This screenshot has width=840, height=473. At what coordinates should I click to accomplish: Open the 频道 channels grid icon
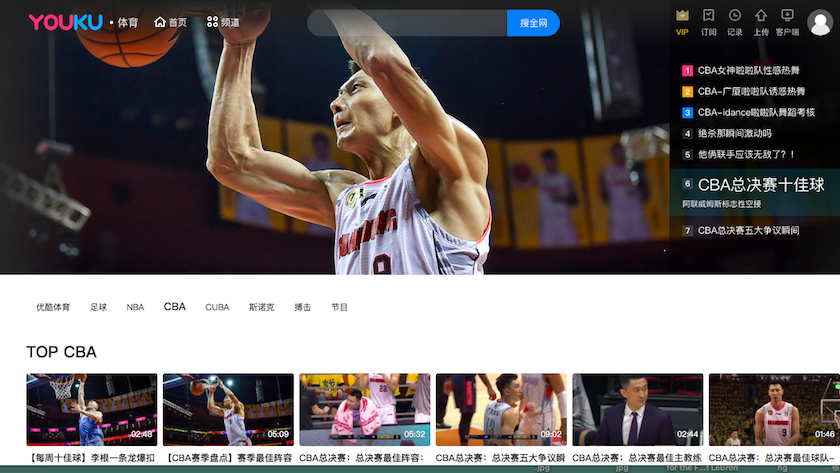tap(223, 22)
